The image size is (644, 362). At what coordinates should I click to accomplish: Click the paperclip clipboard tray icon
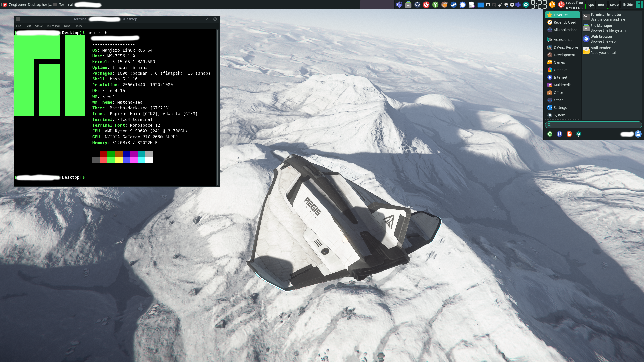[x=500, y=5]
